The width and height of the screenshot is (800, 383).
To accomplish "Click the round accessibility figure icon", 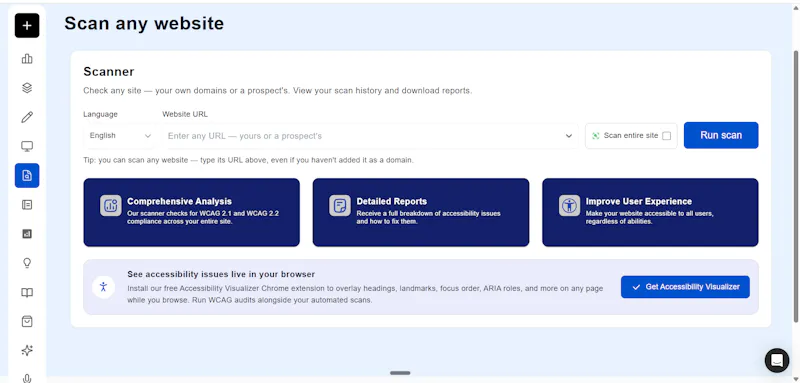I will coord(104,287).
